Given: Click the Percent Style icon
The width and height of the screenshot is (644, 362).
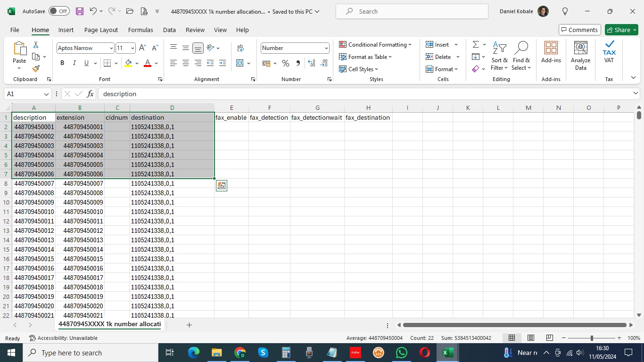Looking at the screenshot, I should (x=285, y=63).
